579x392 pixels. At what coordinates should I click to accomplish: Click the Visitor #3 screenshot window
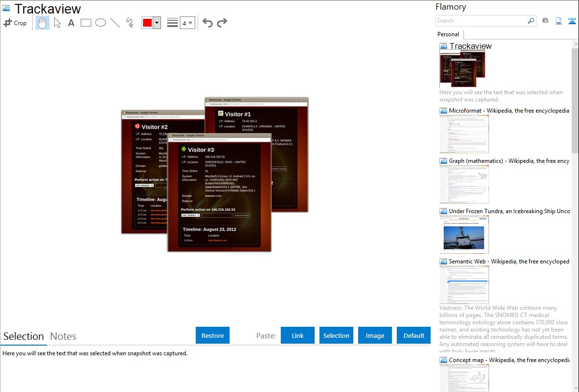pyautogui.click(x=219, y=192)
